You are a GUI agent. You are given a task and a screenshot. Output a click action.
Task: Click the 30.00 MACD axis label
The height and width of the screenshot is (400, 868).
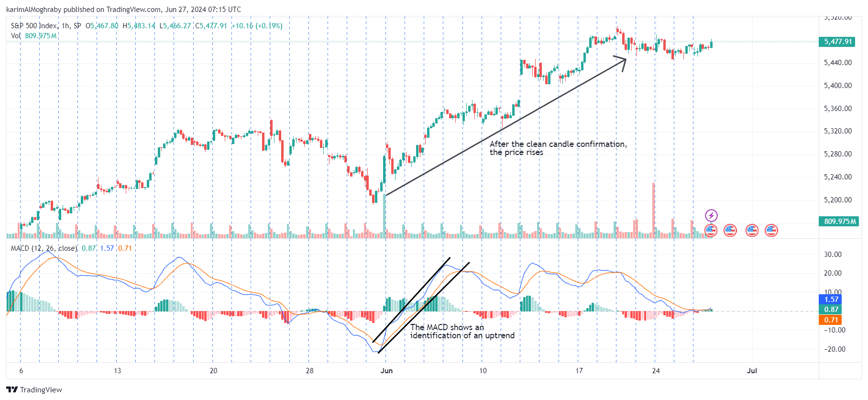click(x=833, y=255)
